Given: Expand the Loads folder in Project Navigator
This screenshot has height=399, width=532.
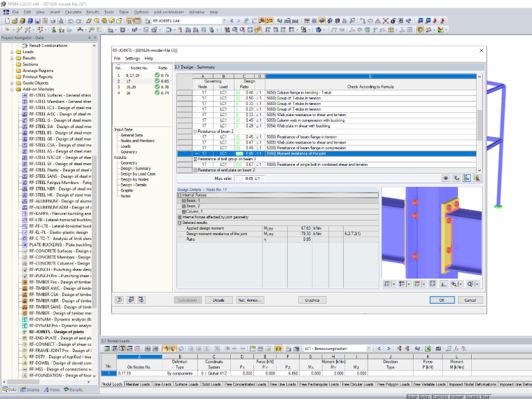Looking at the screenshot, I should [x=12, y=52].
